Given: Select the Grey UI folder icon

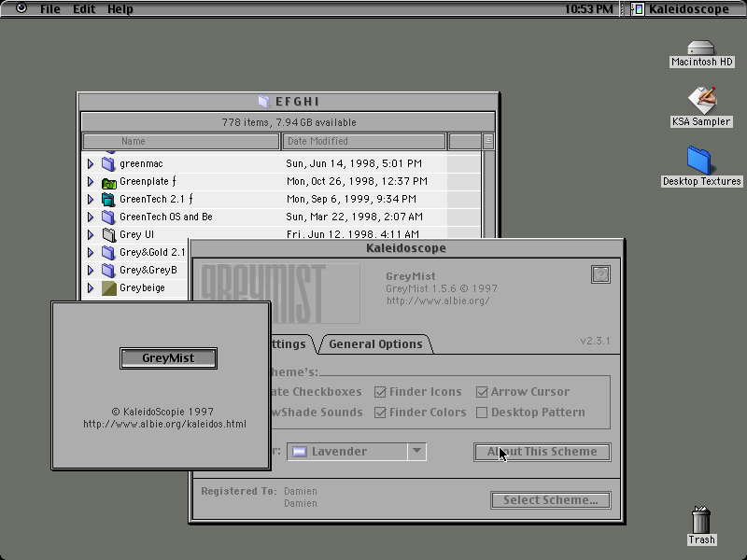Looking at the screenshot, I should [x=108, y=235].
